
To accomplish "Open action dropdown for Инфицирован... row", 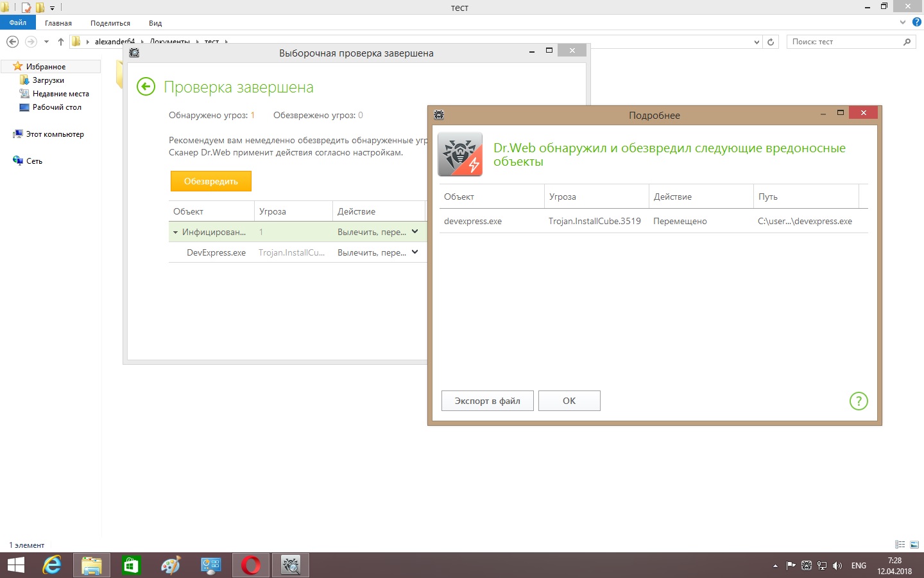I will click(x=415, y=232).
